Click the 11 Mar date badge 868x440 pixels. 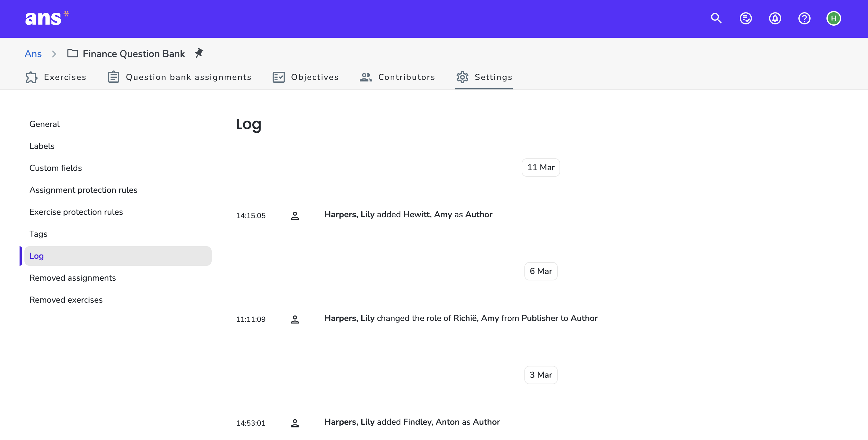click(x=541, y=167)
